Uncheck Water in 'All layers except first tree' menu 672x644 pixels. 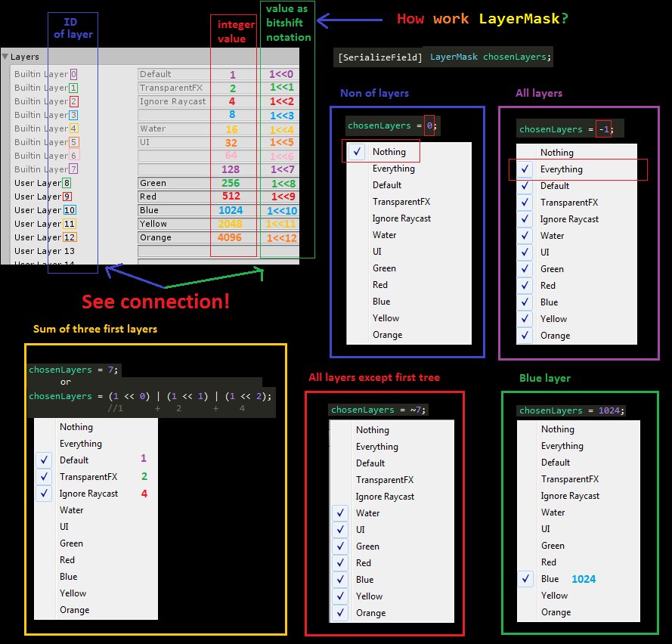click(x=392, y=513)
